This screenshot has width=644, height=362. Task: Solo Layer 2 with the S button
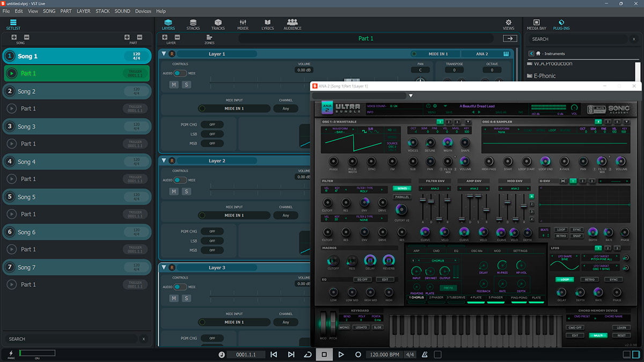click(186, 191)
